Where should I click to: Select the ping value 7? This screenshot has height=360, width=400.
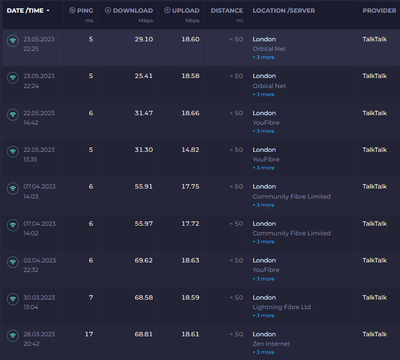[x=91, y=297]
